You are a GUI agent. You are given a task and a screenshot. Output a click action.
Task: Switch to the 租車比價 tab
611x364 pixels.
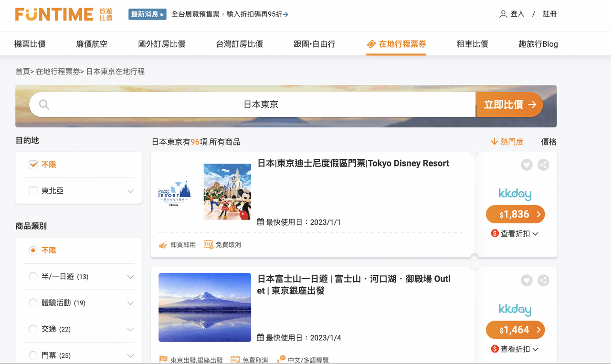pyautogui.click(x=472, y=44)
